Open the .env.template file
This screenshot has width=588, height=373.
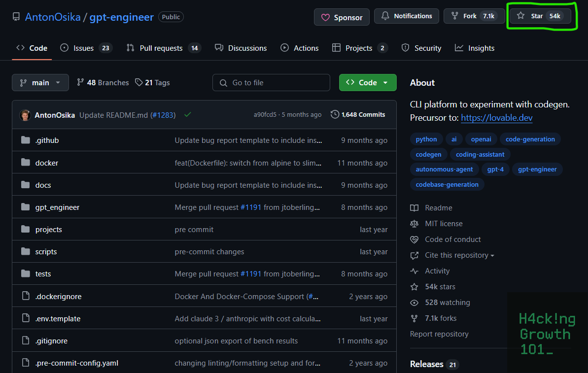58,319
